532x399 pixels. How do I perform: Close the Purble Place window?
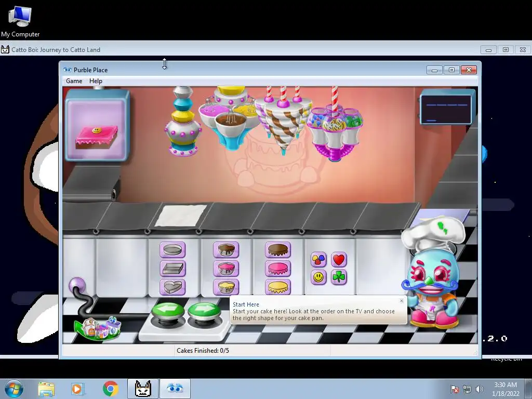[x=469, y=70]
